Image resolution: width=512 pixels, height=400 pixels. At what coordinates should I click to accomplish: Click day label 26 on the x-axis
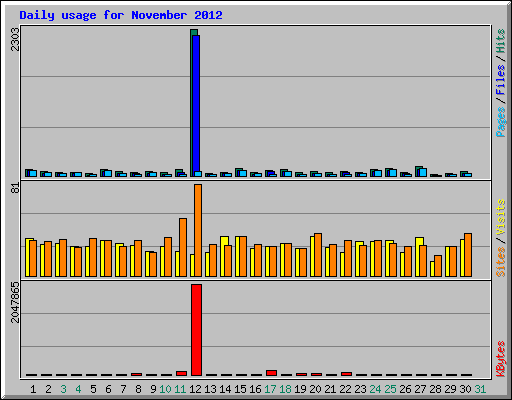405,389
